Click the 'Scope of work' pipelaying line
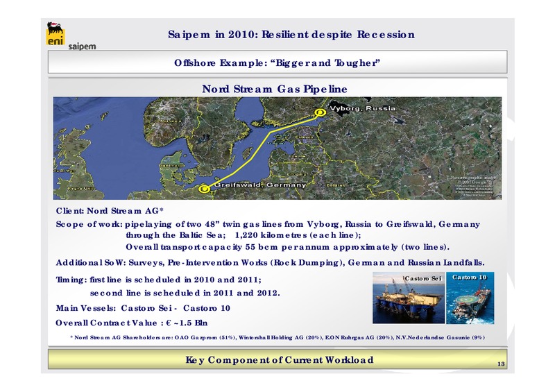This screenshot has height=392, width=555. pos(268,224)
